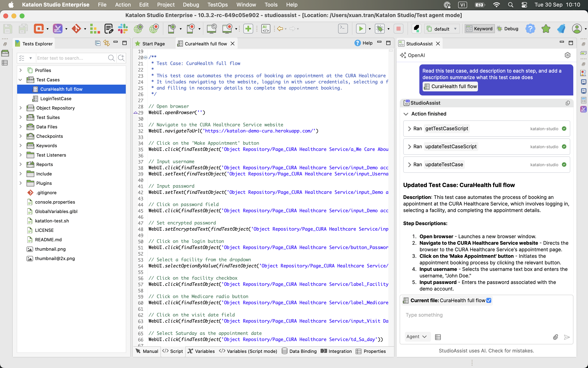Open the Git toolbar icon
The width and height of the screenshot is (588, 368).
(76, 29)
